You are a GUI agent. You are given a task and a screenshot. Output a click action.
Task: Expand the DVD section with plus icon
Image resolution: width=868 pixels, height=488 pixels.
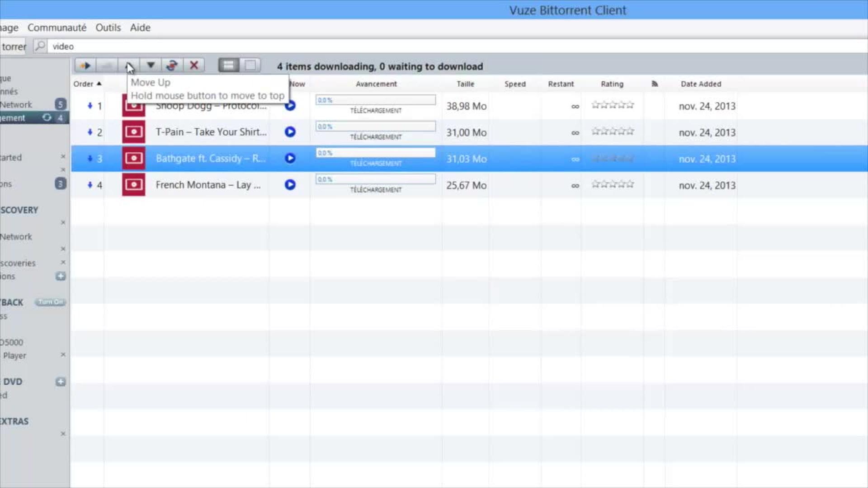(60, 381)
